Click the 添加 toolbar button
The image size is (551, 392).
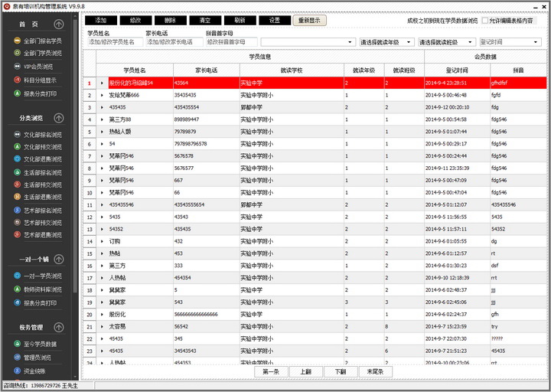click(100, 21)
